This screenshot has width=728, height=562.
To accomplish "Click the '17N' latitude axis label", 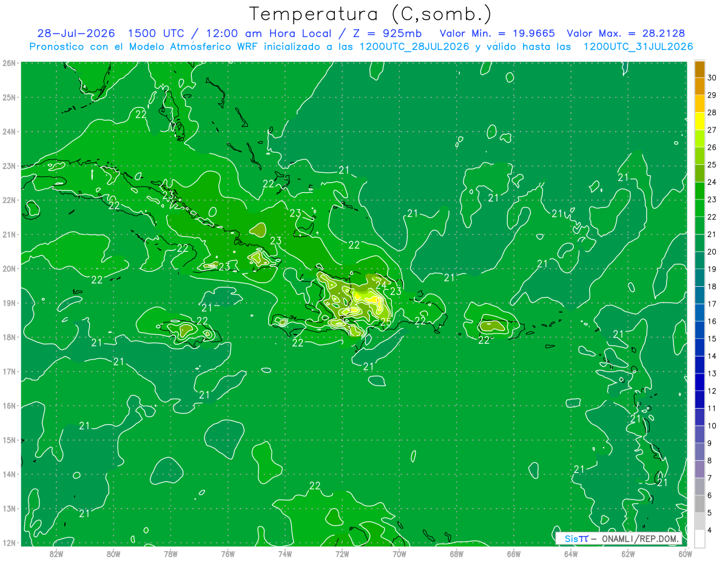I will (x=9, y=371).
